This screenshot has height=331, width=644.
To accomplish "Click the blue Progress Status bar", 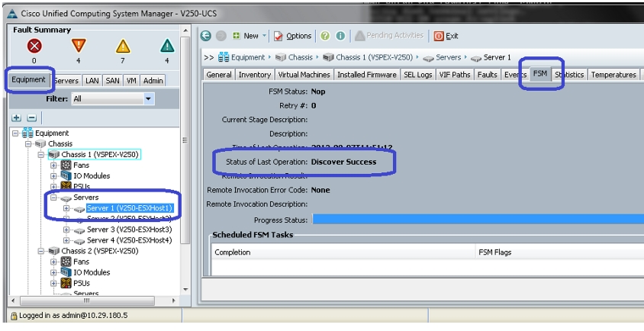I will click(478, 220).
